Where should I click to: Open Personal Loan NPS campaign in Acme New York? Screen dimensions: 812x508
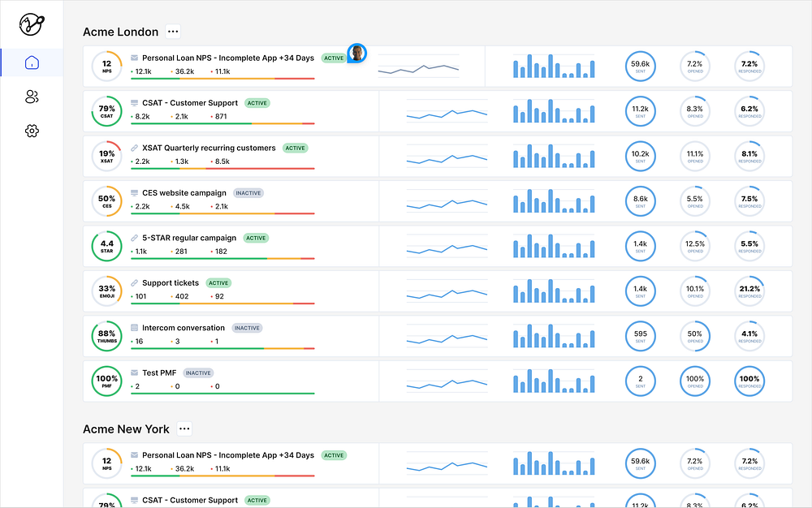[x=228, y=455]
